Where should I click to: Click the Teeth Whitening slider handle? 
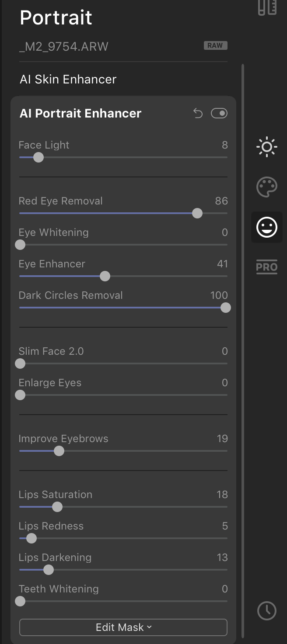point(20,601)
